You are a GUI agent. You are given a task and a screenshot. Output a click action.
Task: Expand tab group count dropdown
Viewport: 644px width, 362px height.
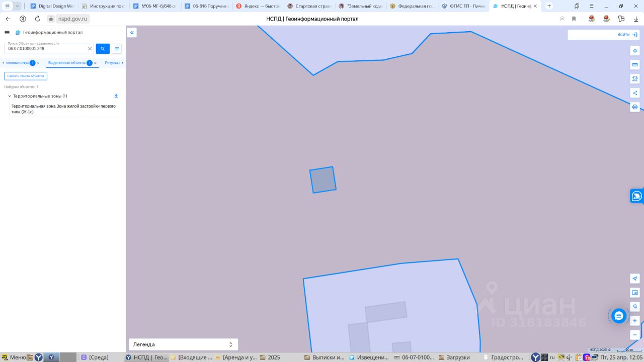coord(18,6)
